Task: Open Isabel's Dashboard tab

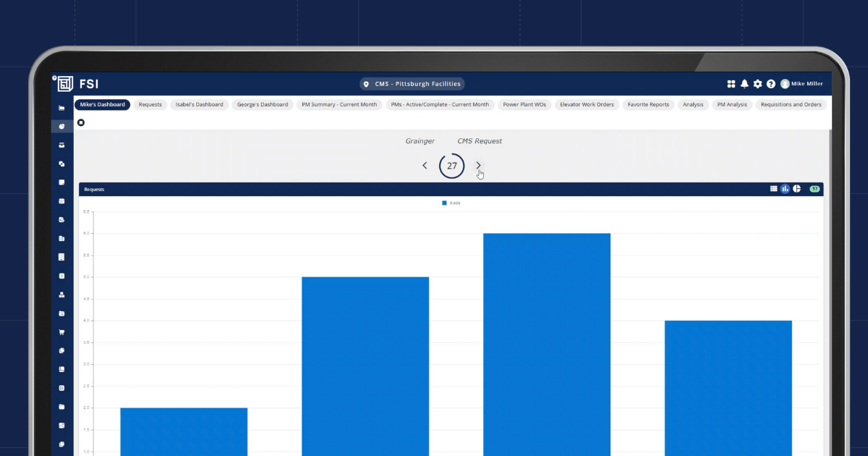Action: click(x=200, y=104)
